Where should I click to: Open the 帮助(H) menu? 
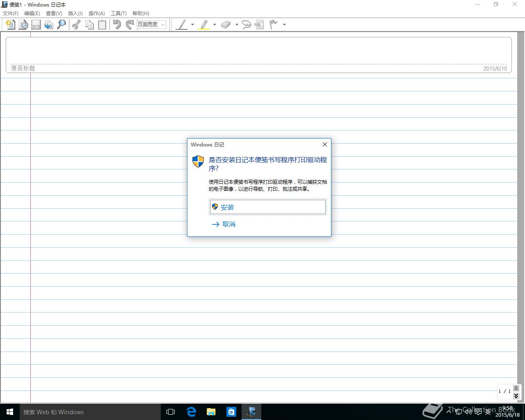point(141,14)
